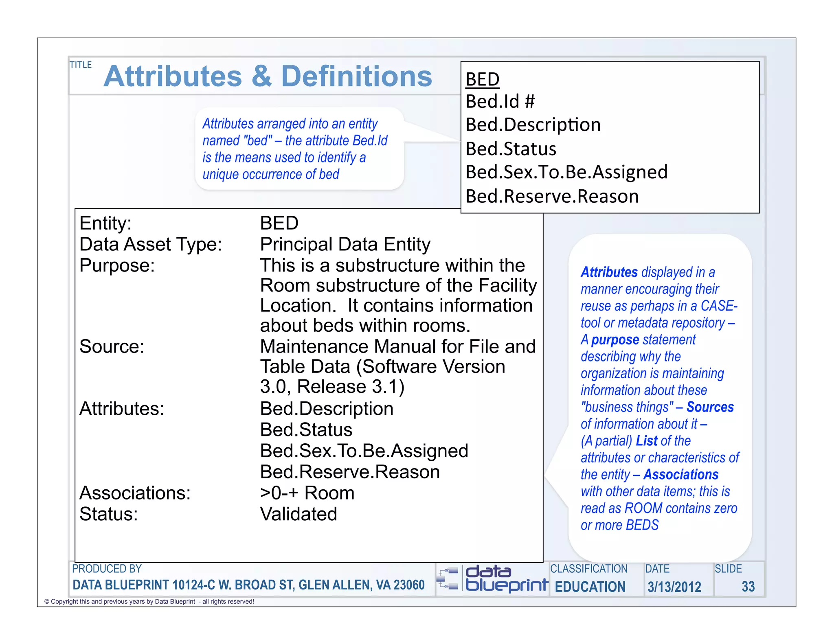
Task: Click the bold 'Attributes' word in the right callout
Action: tap(609, 272)
